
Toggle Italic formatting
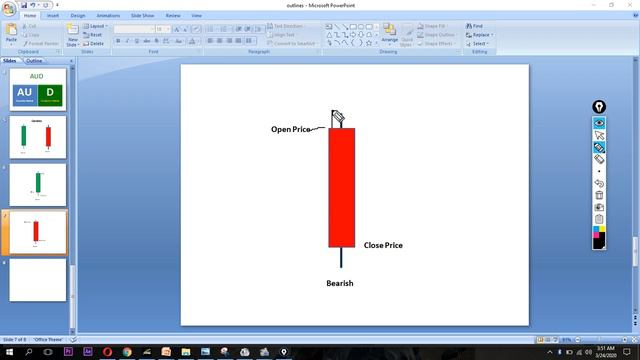pos(127,41)
